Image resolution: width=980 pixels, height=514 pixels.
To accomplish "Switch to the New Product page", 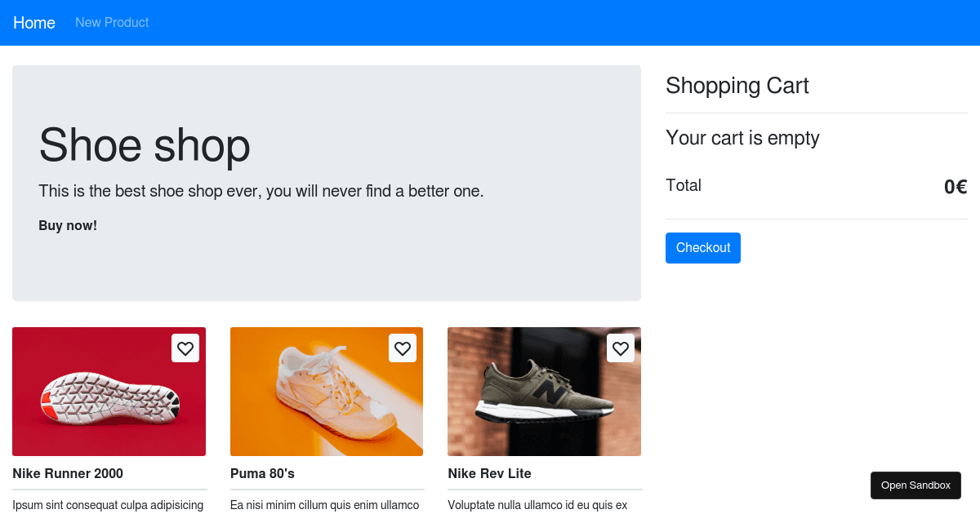I will click(x=112, y=23).
